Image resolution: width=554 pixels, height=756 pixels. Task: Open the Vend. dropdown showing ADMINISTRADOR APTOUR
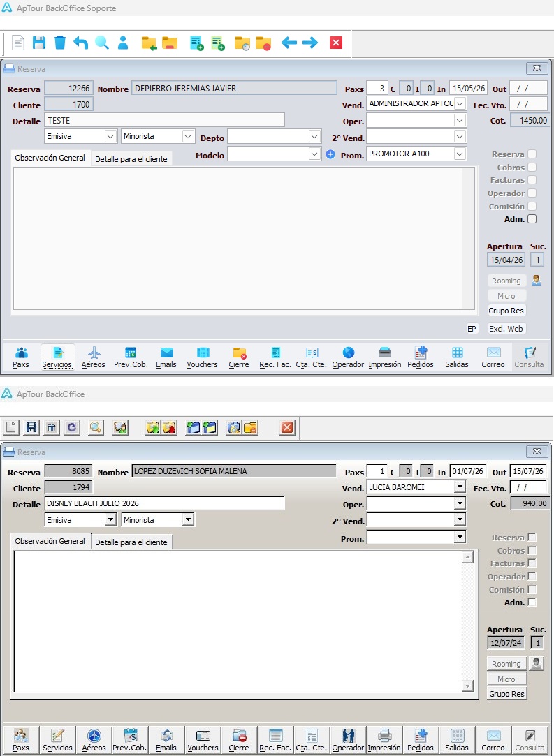click(x=460, y=103)
